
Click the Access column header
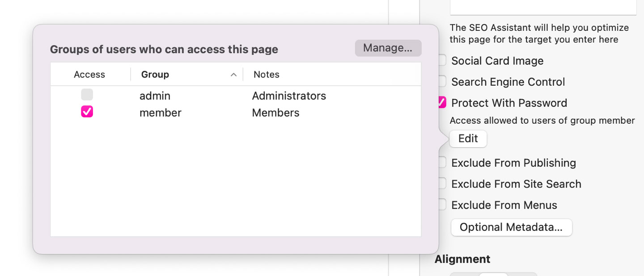[89, 75]
